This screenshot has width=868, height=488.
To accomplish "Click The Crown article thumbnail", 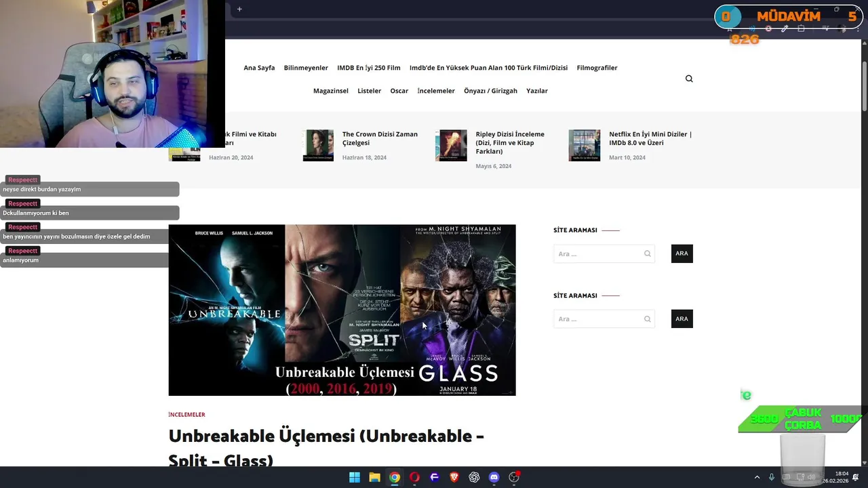I will pyautogui.click(x=318, y=145).
